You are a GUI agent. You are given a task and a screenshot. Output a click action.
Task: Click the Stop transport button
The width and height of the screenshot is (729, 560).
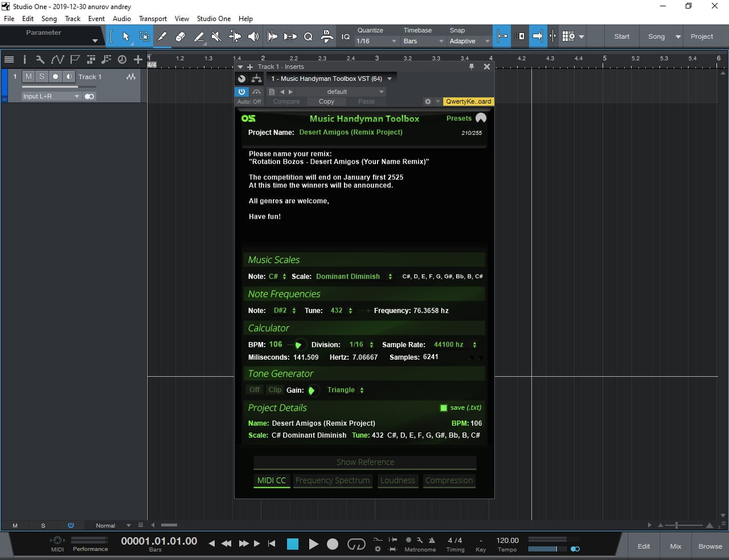293,544
